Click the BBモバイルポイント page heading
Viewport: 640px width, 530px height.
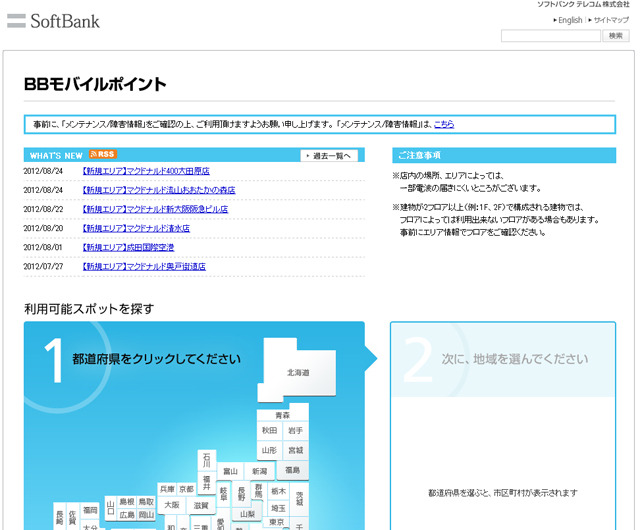95,84
